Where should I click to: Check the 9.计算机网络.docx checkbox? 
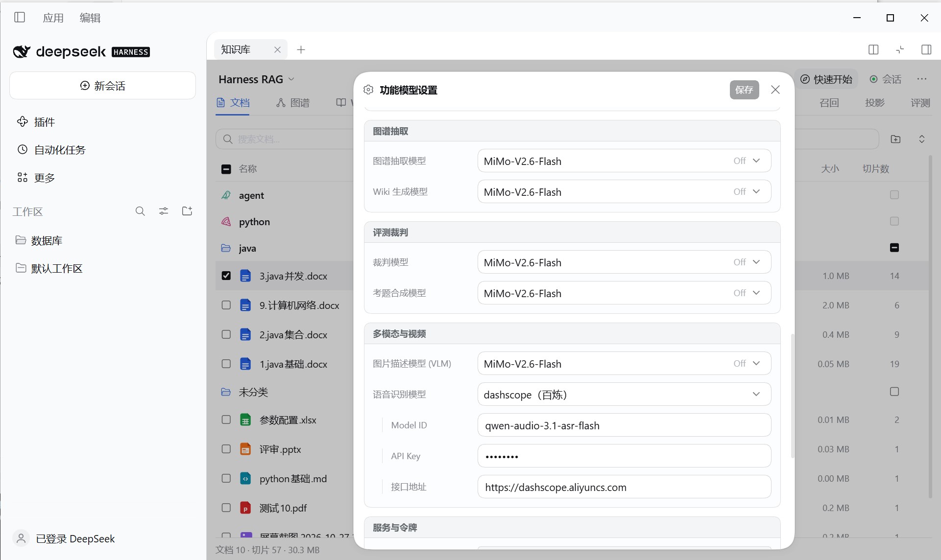(x=226, y=305)
